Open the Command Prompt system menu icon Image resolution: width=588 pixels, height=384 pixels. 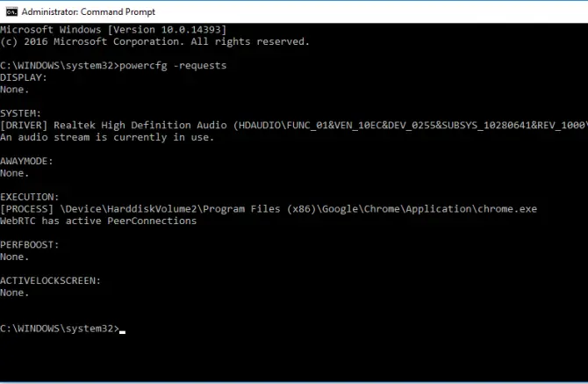click(11, 12)
